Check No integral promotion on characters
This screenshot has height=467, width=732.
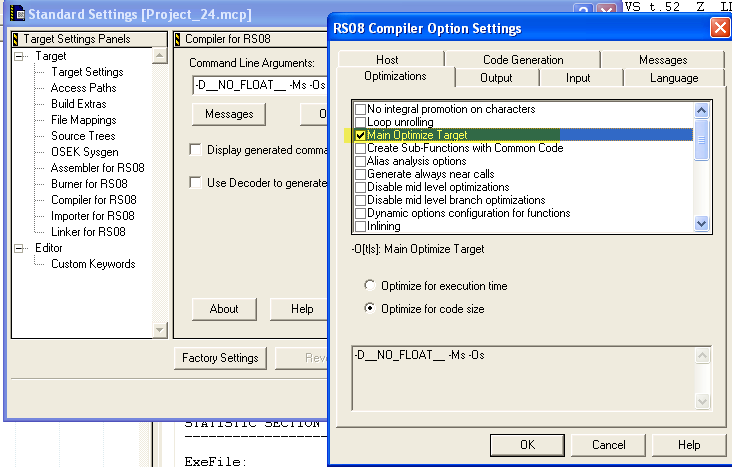pyautogui.click(x=360, y=109)
